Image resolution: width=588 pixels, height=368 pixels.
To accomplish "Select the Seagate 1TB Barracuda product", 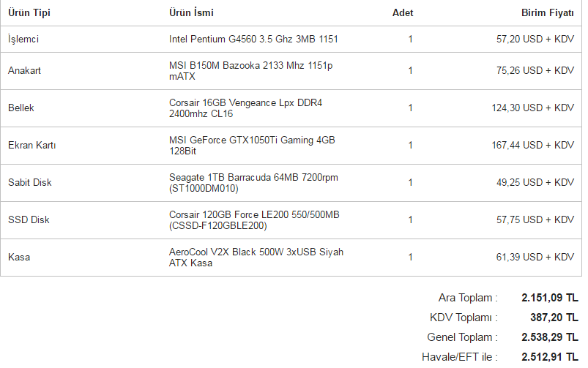I will click(x=253, y=183).
